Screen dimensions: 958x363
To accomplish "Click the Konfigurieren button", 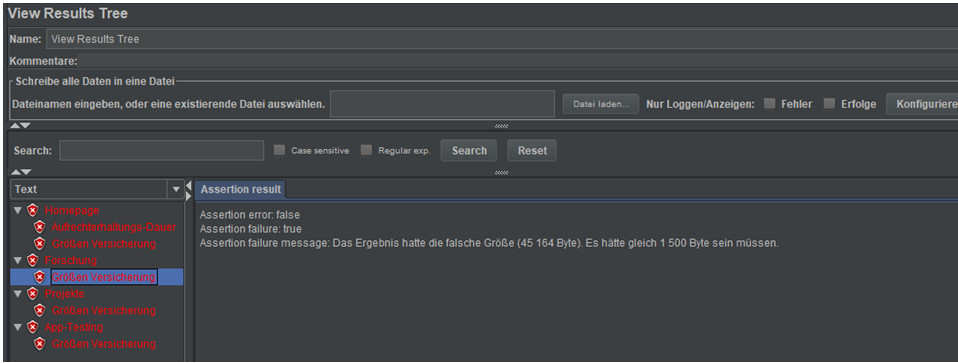I will tap(922, 104).
